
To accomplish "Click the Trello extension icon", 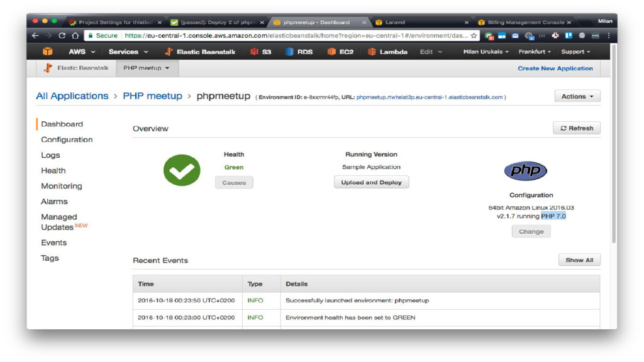I will [569, 36].
